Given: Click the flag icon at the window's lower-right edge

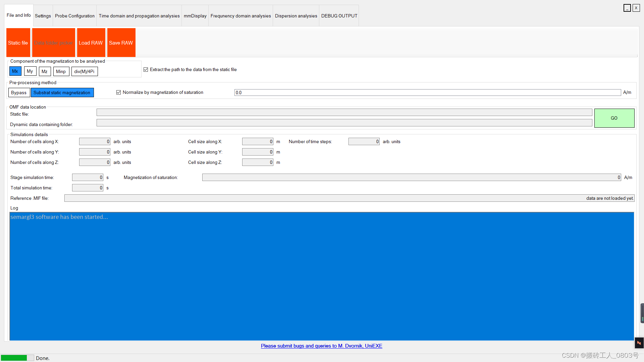Looking at the screenshot, I should click(639, 343).
